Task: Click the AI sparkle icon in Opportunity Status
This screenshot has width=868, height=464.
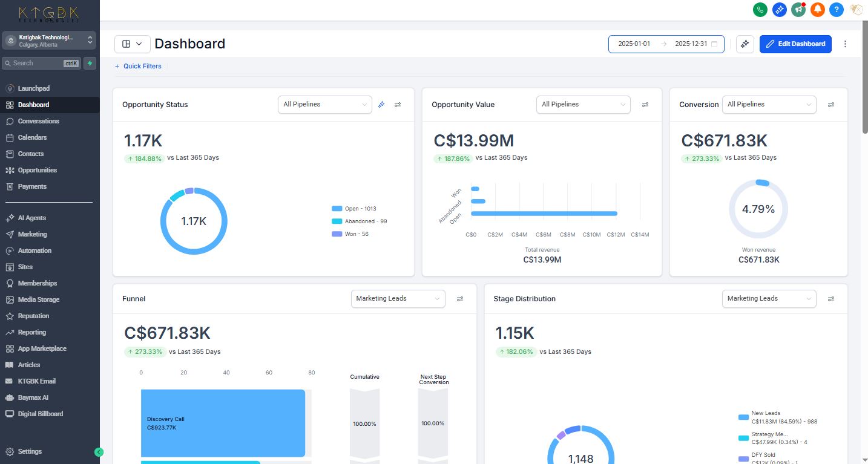Action: pyautogui.click(x=381, y=105)
